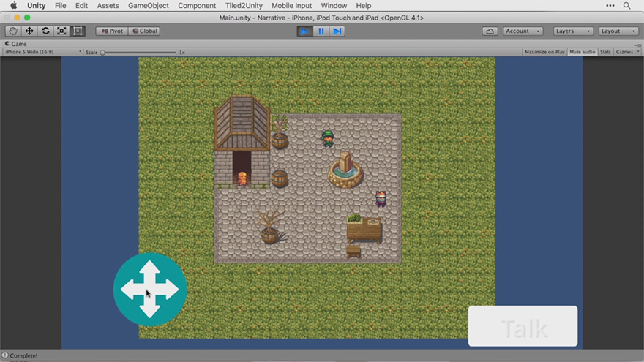Toggle Maximize on Play

[544, 52]
